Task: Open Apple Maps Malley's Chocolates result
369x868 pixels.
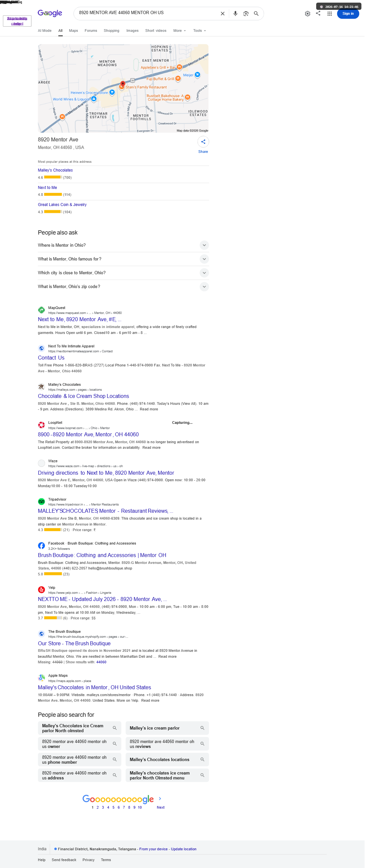Action: [x=95, y=687]
